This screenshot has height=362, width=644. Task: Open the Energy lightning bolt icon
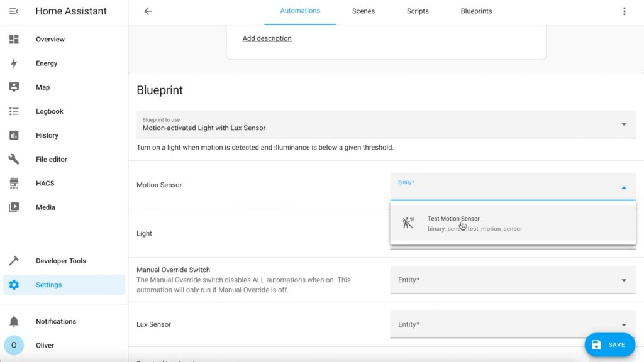click(x=14, y=63)
